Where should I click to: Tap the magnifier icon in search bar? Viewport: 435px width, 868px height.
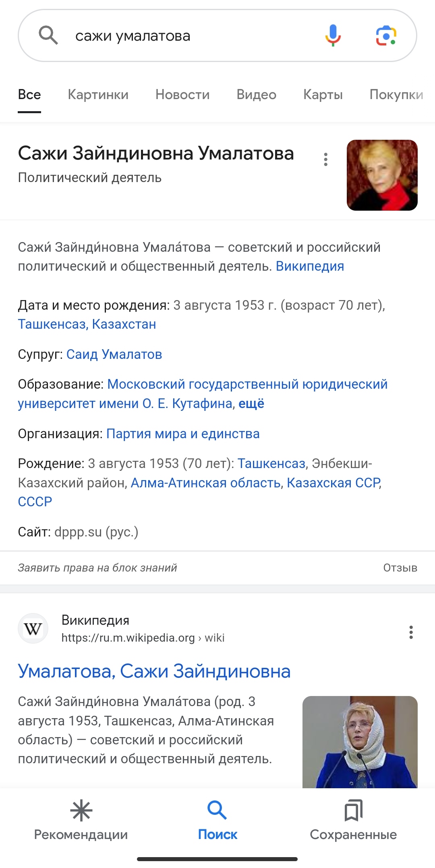48,35
